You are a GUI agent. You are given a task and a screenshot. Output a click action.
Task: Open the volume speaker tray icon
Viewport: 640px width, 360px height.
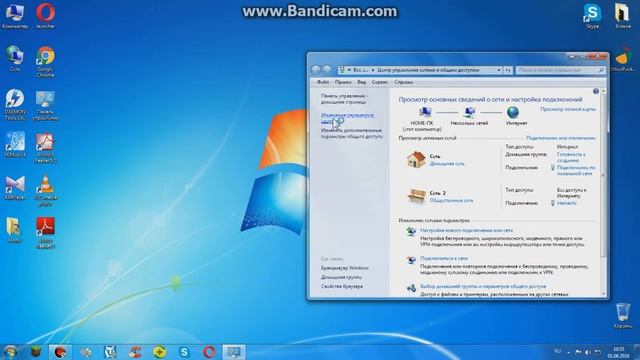pos(588,352)
